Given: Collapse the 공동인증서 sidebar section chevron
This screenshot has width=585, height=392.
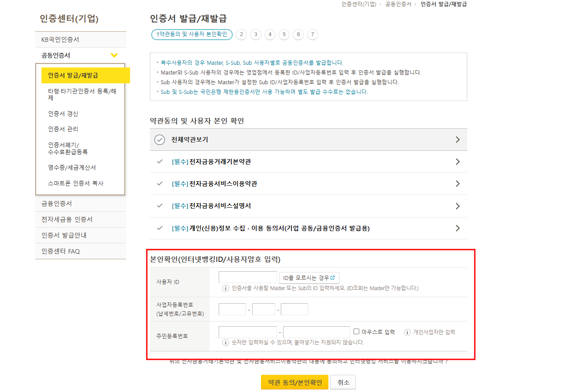Looking at the screenshot, I should (x=115, y=55).
